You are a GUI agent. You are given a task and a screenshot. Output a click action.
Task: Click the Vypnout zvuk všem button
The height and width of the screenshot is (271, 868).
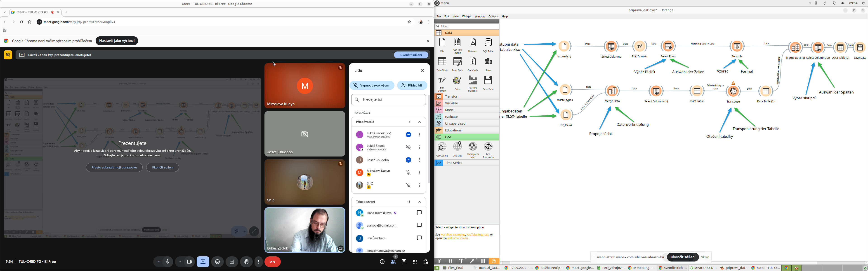[x=372, y=86]
